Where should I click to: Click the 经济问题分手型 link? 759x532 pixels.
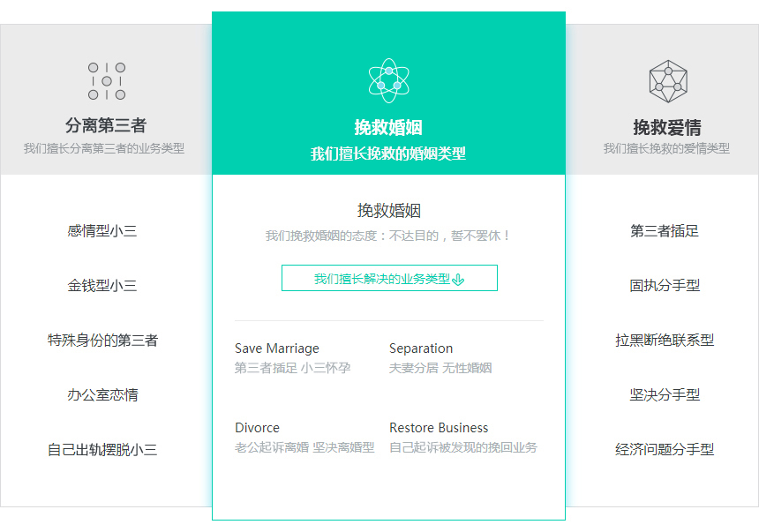click(665, 450)
